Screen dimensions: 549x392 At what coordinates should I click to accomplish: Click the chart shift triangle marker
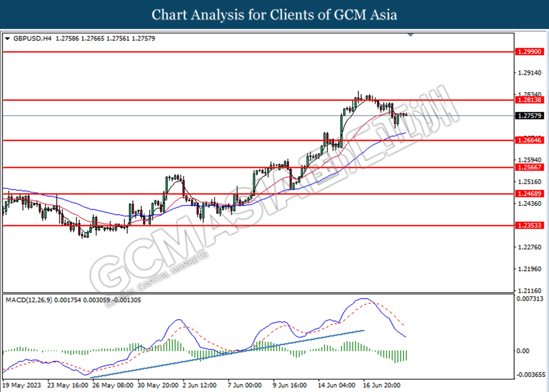[x=411, y=35]
